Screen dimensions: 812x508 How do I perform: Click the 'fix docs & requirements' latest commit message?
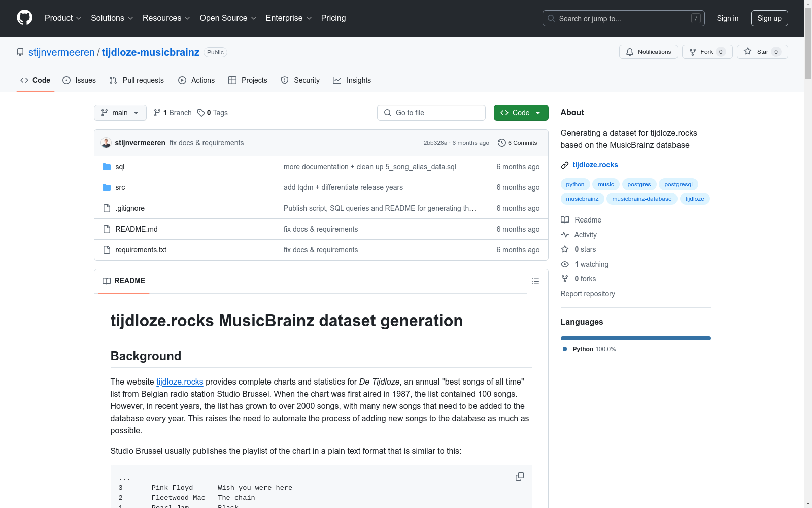(207, 143)
